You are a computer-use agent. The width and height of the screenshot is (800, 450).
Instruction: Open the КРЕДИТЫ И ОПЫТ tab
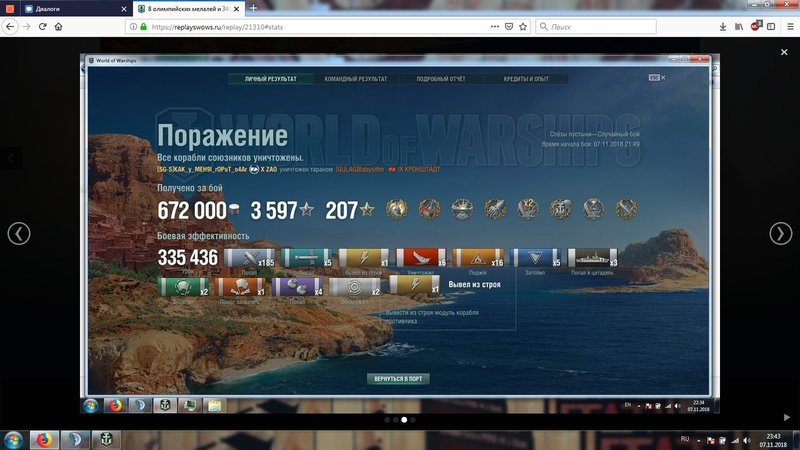(526, 79)
